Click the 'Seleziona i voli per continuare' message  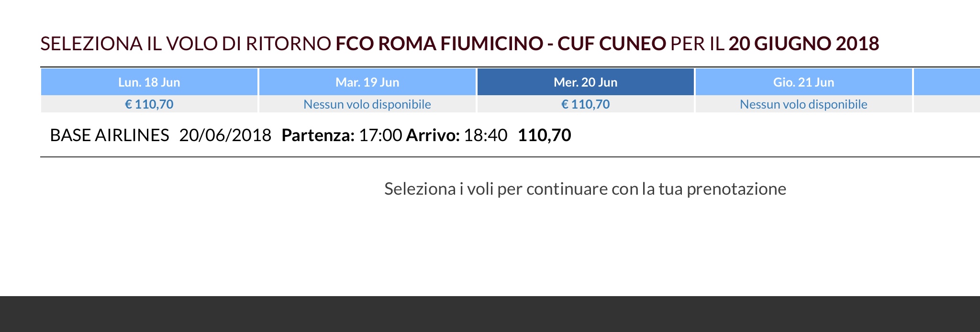[585, 189]
